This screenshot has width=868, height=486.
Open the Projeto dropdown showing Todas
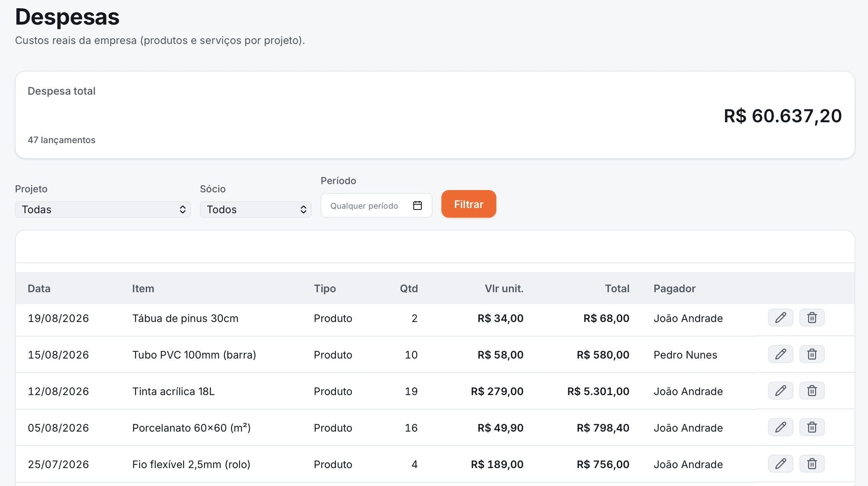pyautogui.click(x=103, y=209)
